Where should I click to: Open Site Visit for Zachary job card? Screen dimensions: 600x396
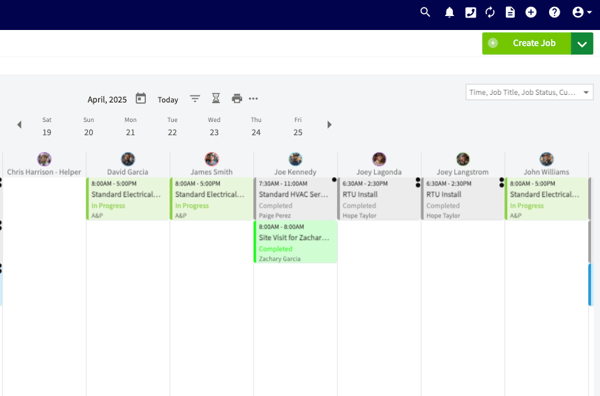coord(295,242)
